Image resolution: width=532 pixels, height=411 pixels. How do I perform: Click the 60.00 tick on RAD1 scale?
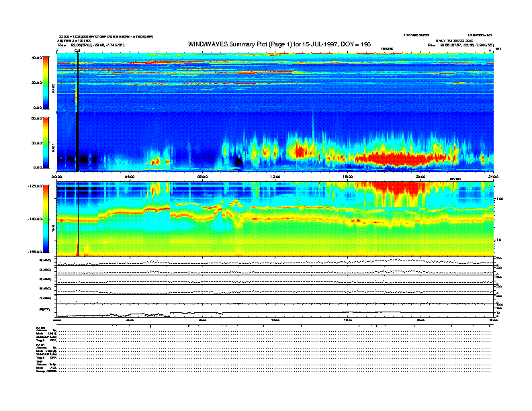pyautogui.click(x=37, y=118)
